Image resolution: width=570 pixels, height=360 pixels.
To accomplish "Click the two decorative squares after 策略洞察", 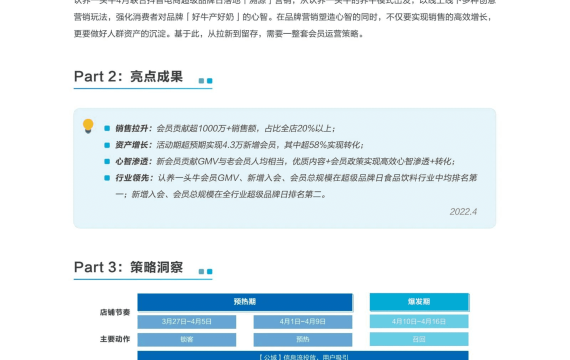I will [x=205, y=271].
